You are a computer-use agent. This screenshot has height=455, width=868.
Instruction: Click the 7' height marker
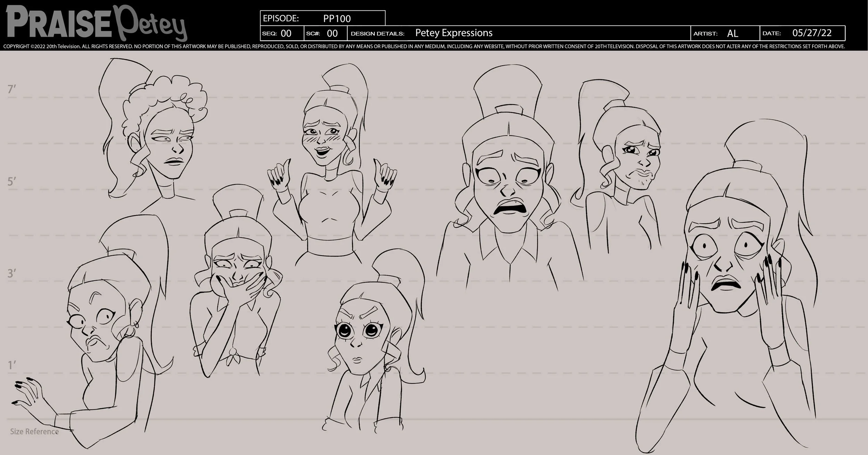click(x=12, y=89)
